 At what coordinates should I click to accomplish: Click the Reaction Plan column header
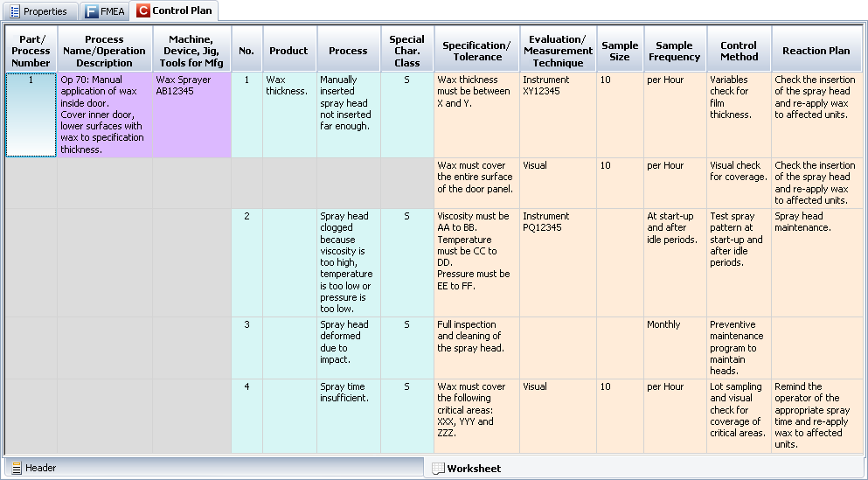click(x=816, y=51)
